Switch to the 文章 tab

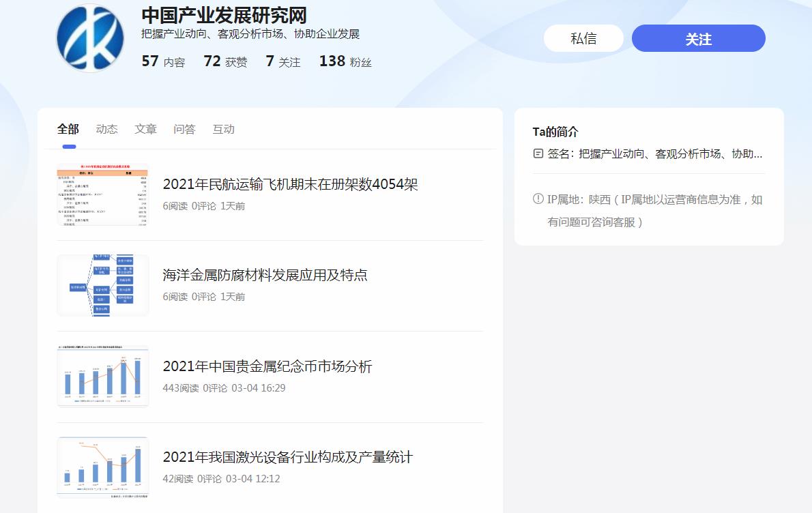(145, 129)
